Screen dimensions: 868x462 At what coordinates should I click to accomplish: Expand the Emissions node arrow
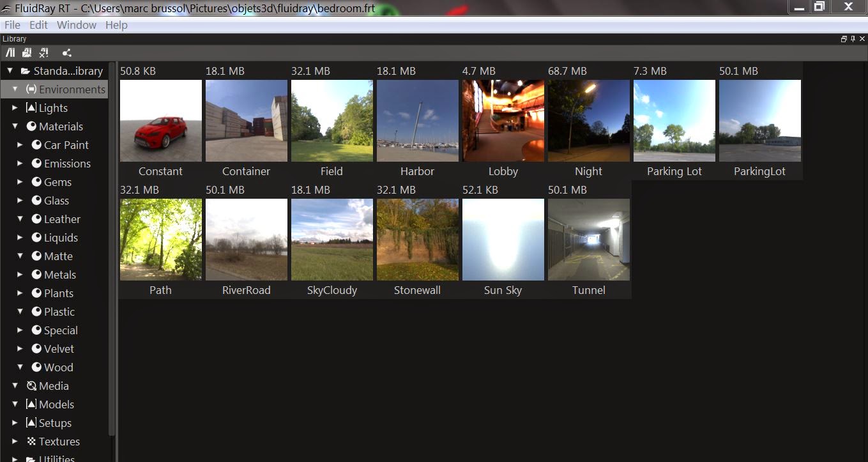click(20, 164)
